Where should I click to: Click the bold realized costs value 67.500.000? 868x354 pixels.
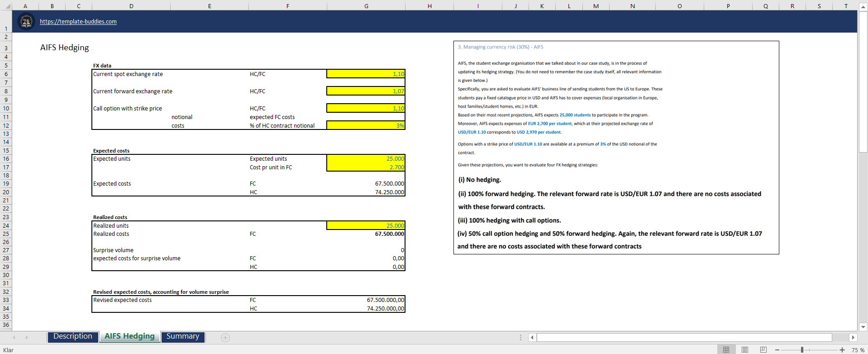[390, 234]
